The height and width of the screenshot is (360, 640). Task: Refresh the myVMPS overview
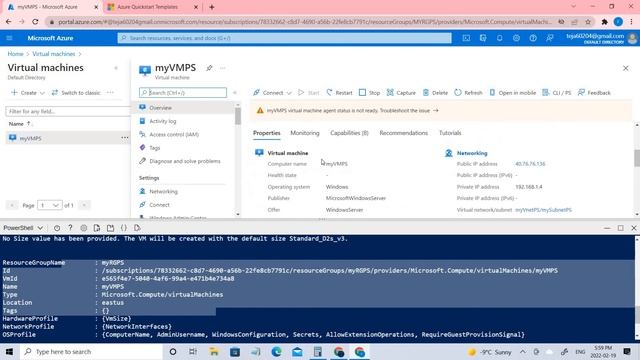tap(468, 93)
